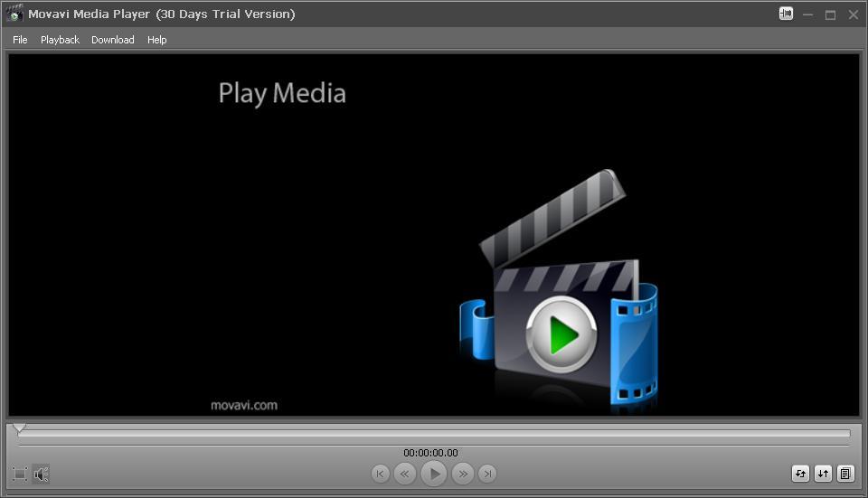Rewind the media
Screen dimensions: 868x498
[405, 474]
